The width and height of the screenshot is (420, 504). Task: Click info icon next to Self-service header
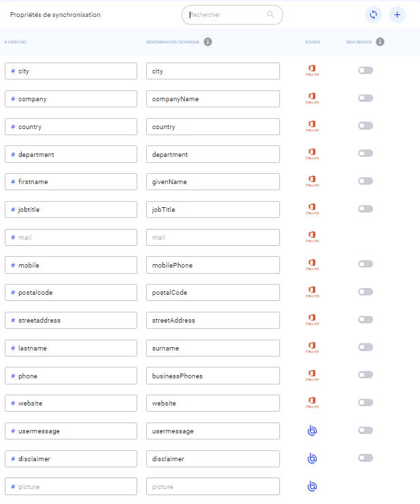380,42
